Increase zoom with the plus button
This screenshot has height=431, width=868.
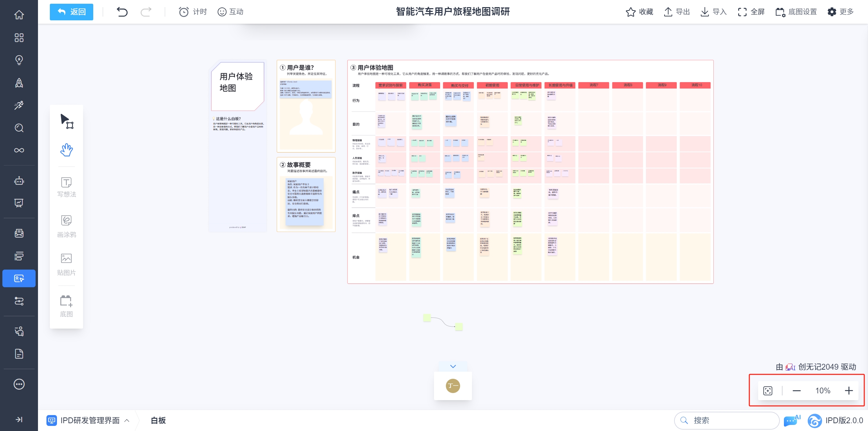click(x=849, y=391)
